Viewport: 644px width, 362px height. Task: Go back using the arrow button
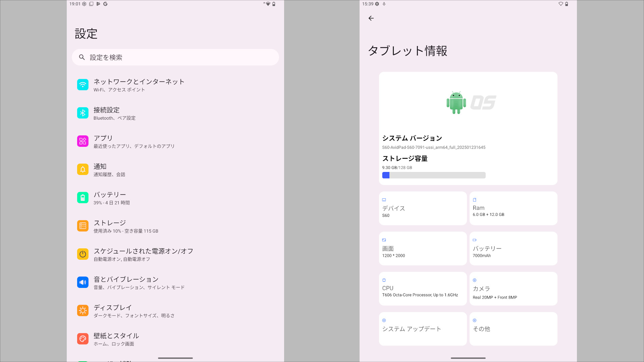pyautogui.click(x=371, y=18)
